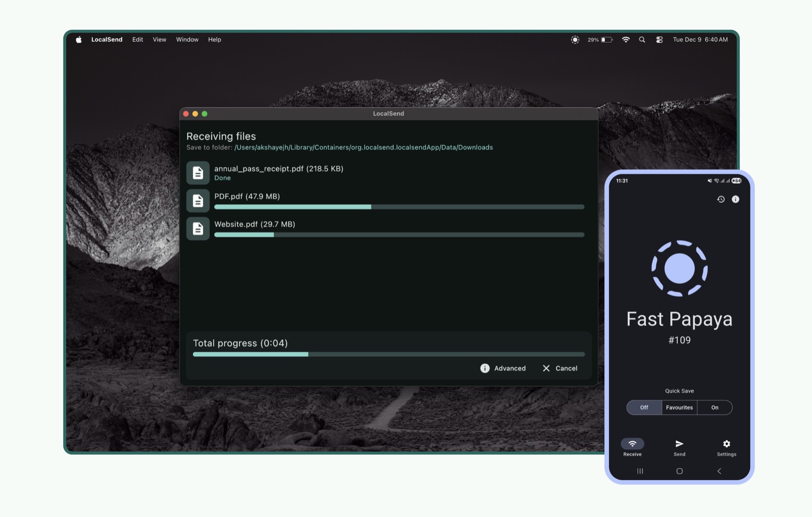
Task: Open the save folder path link
Action: (363, 148)
